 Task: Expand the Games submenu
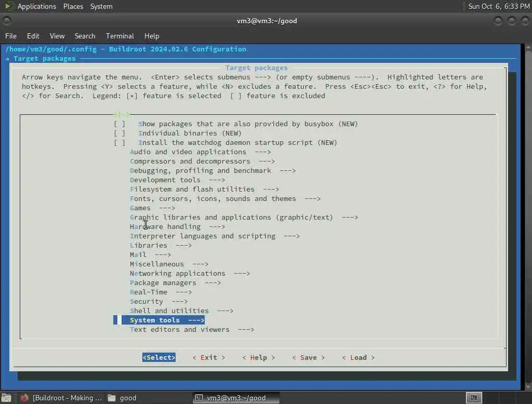click(152, 208)
